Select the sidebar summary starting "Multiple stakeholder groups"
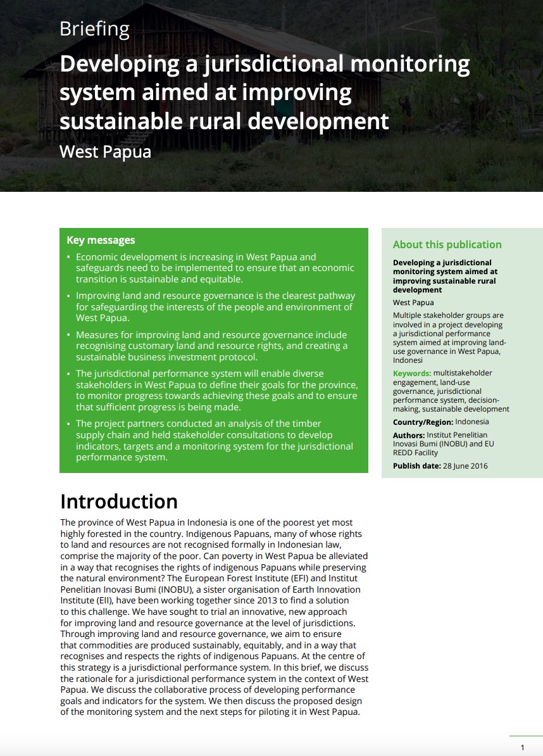Viewport: 543px width, 756px height. 449,337
